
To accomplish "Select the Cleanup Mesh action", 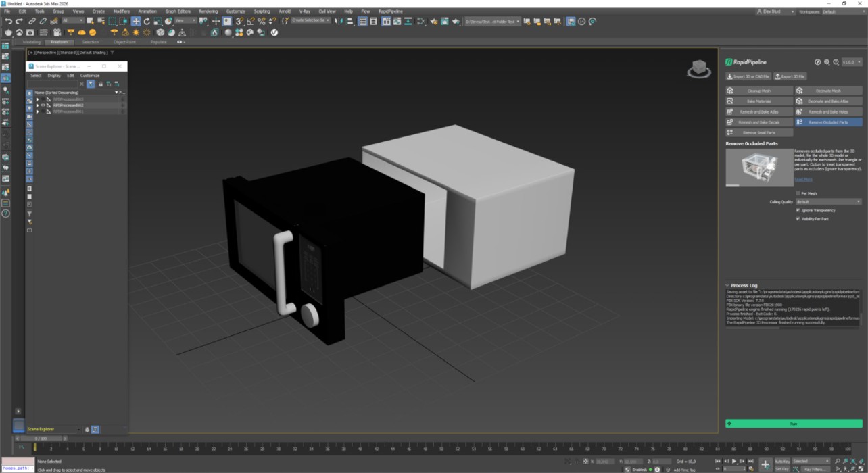I will click(x=758, y=91).
